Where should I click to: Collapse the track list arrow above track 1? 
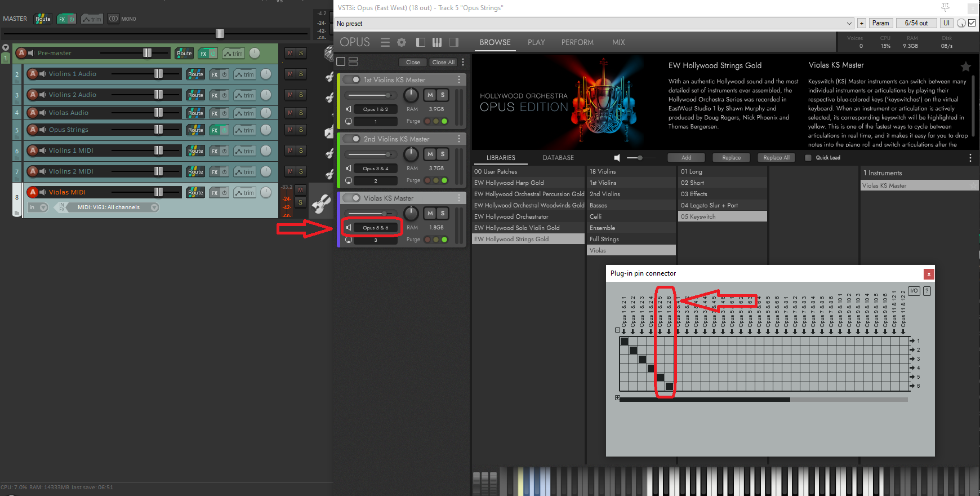tap(6, 47)
